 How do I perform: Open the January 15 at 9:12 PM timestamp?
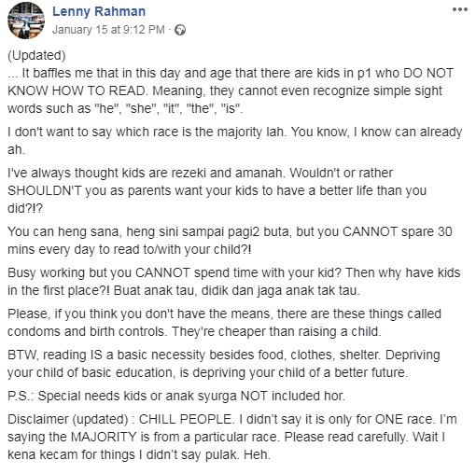click(x=108, y=30)
